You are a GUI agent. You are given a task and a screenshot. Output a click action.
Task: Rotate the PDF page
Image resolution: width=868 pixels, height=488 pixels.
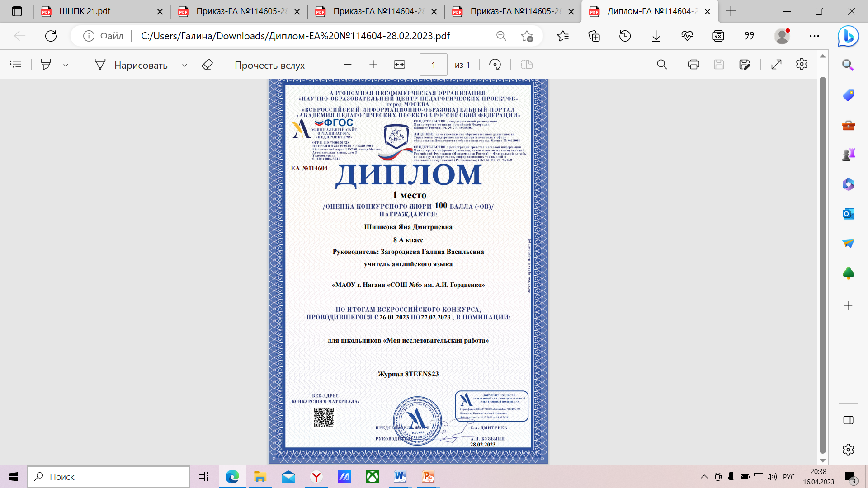point(495,65)
